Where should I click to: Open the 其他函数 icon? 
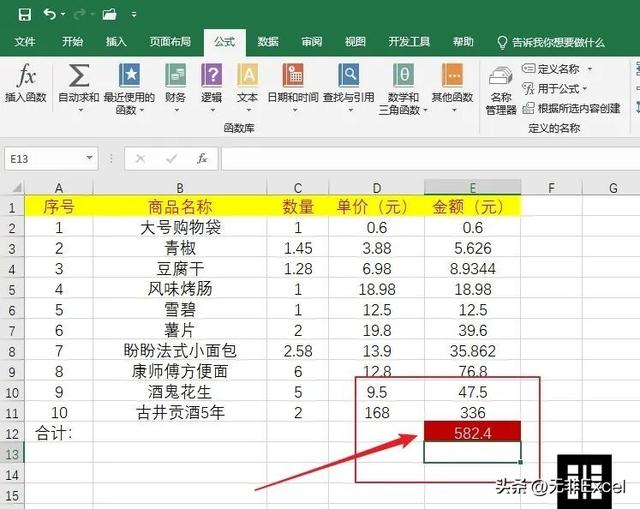coord(452,75)
